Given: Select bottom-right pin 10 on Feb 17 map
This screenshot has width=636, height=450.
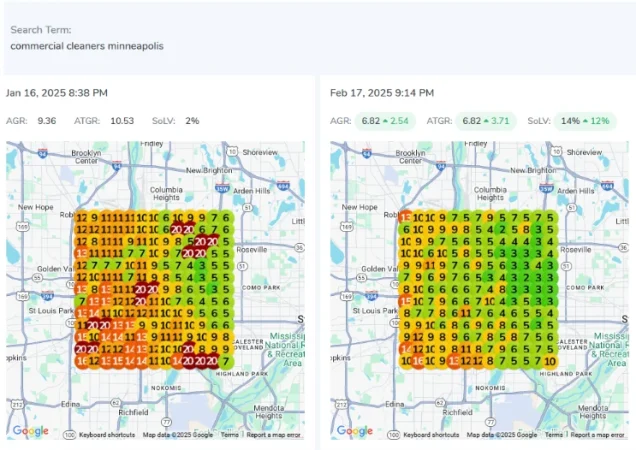Looking at the screenshot, I should tap(551, 361).
